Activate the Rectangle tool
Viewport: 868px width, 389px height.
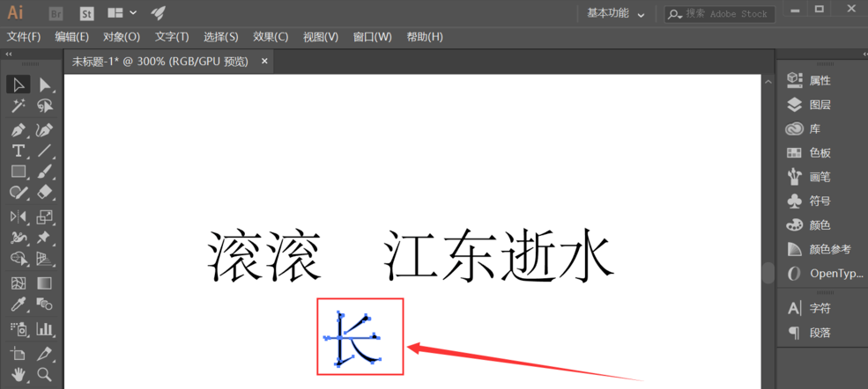18,172
